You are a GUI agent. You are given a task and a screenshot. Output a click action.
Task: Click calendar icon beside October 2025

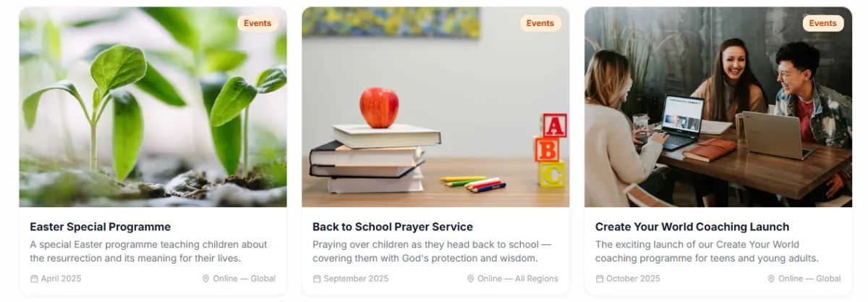point(600,279)
